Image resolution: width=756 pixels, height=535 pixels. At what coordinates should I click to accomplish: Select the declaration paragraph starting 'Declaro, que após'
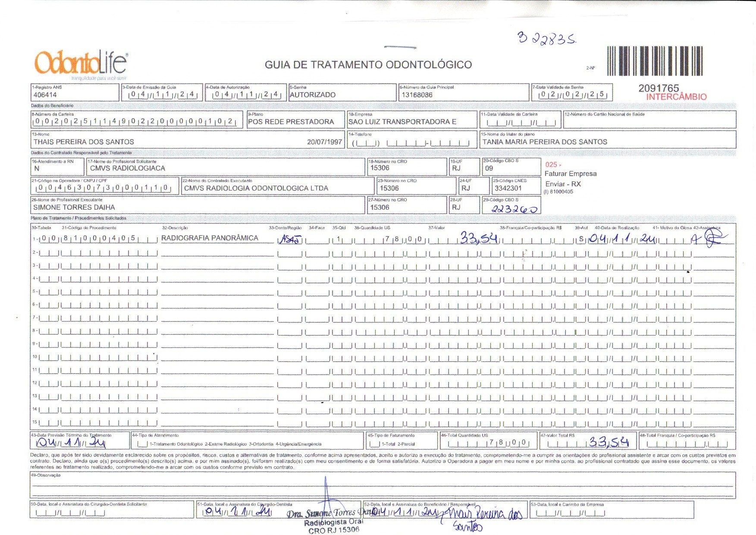click(x=383, y=461)
